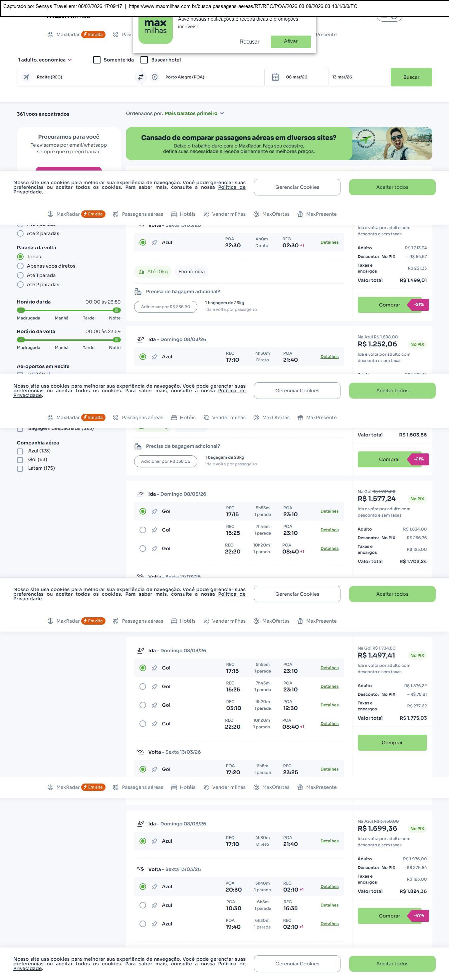The image size is (449, 980).
Task: Click the bed icon next to Hotéis
Action: tap(174, 214)
